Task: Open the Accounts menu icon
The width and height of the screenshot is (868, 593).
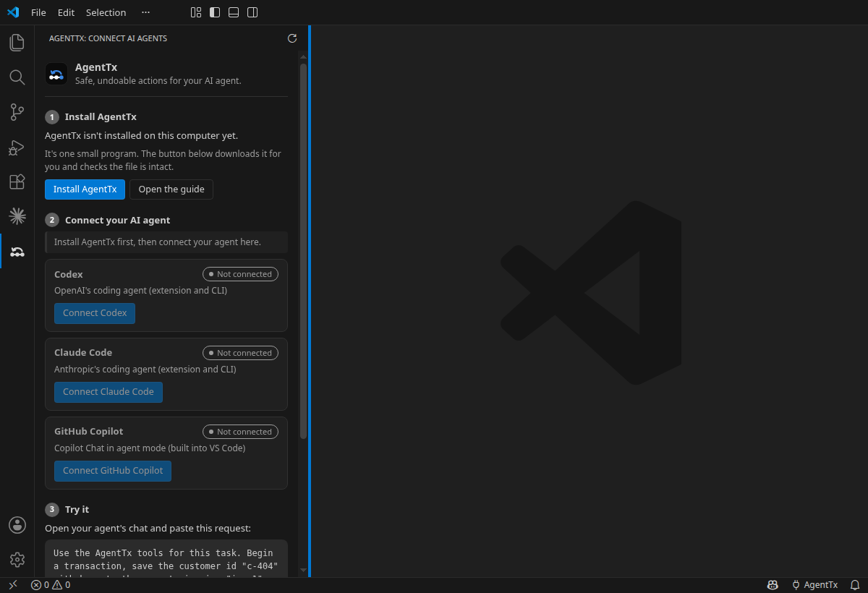Action: coord(17,525)
